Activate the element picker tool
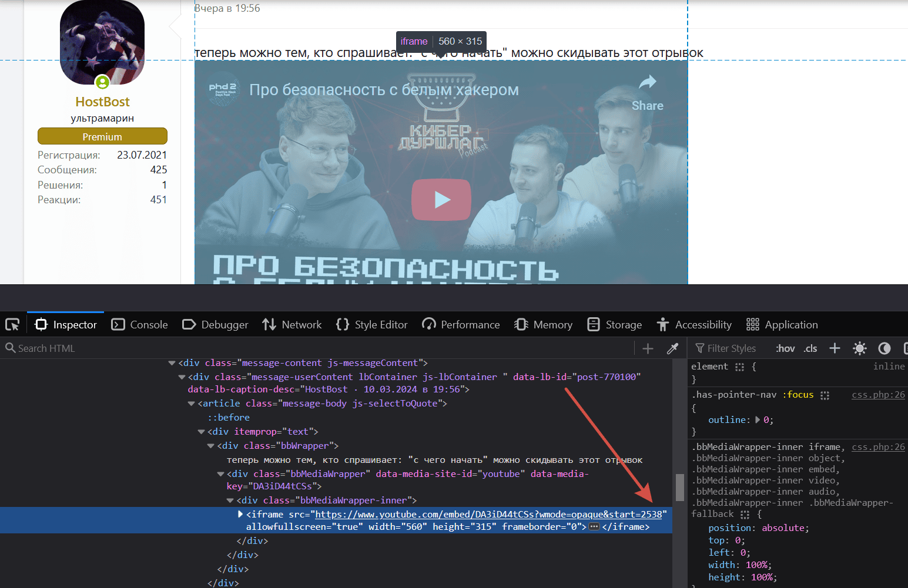Viewport: 908px width, 588px height. [12, 325]
